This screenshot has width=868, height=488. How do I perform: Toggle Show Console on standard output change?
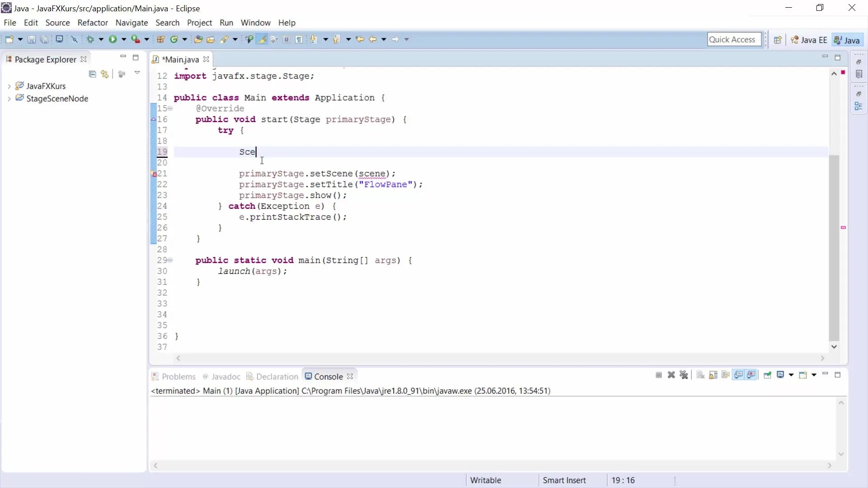point(739,375)
